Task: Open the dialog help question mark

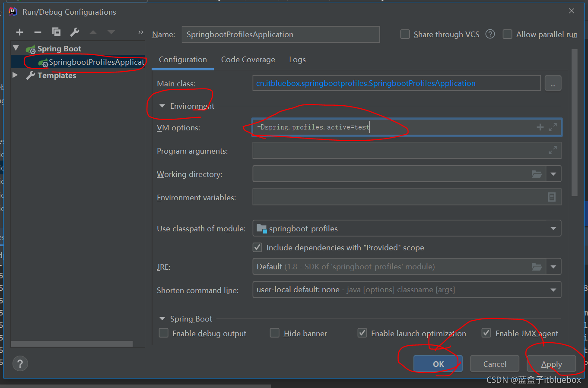Action: click(20, 363)
